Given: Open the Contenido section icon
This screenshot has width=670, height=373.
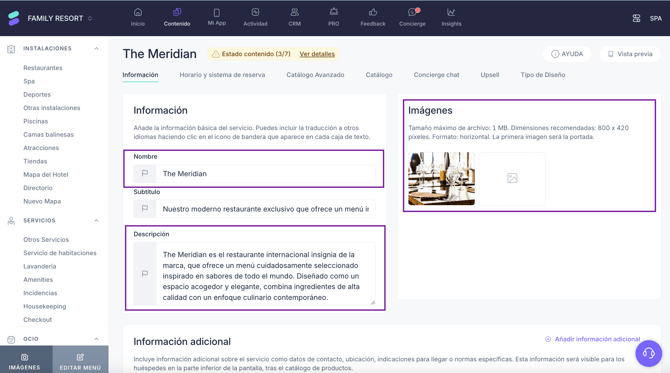Looking at the screenshot, I should 177,12.
